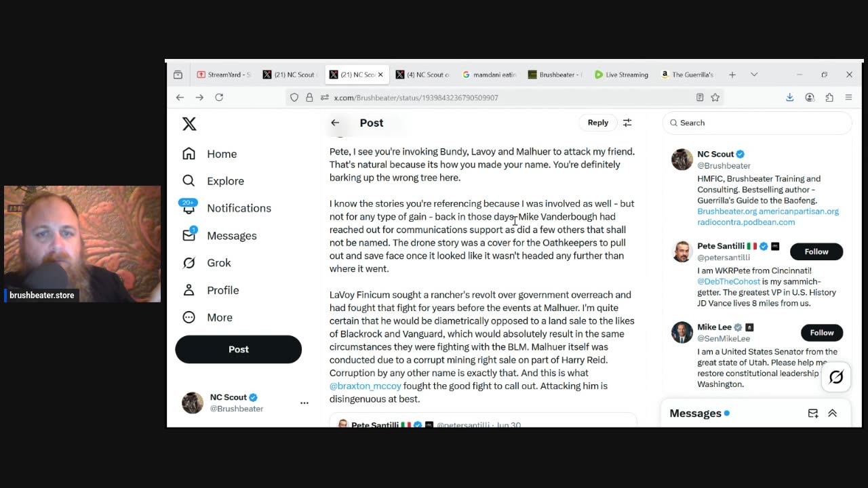Bookmark page with the star icon
Viewport: 868px width, 488px height.
tap(715, 98)
